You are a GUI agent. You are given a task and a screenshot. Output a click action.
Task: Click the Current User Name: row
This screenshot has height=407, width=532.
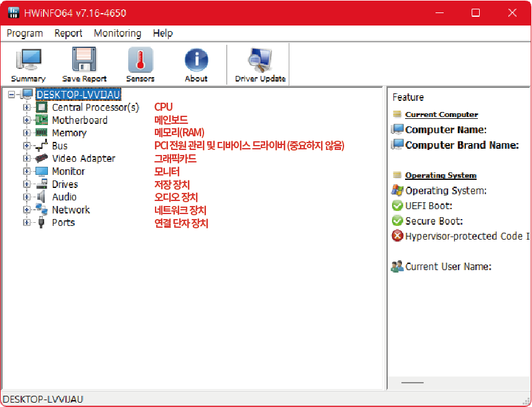448,266
